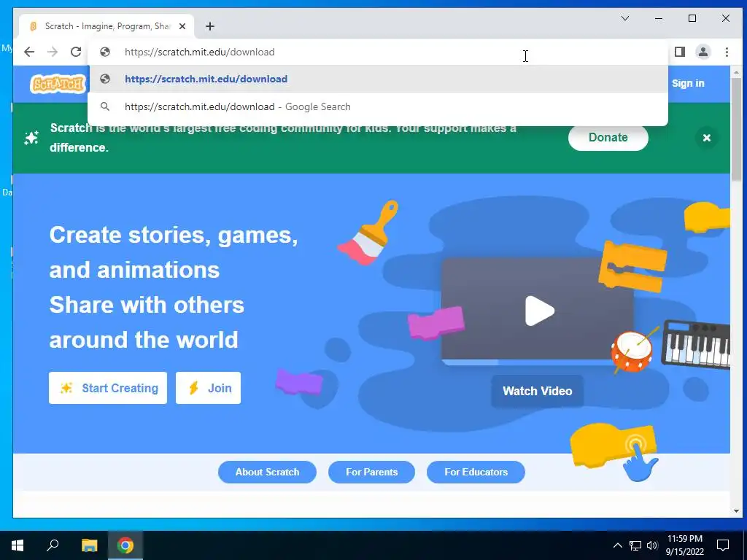Click the Watch Video button
The image size is (747, 560).
click(538, 391)
